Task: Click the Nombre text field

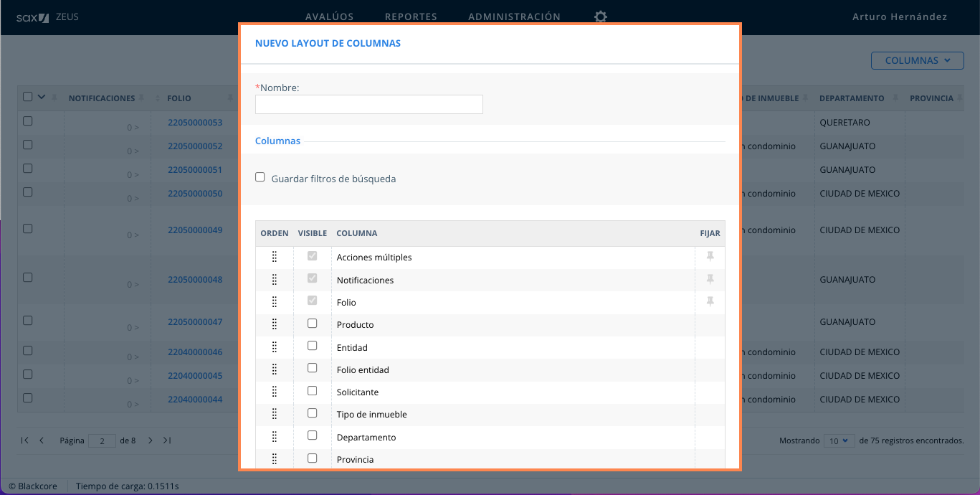Action: pos(369,104)
